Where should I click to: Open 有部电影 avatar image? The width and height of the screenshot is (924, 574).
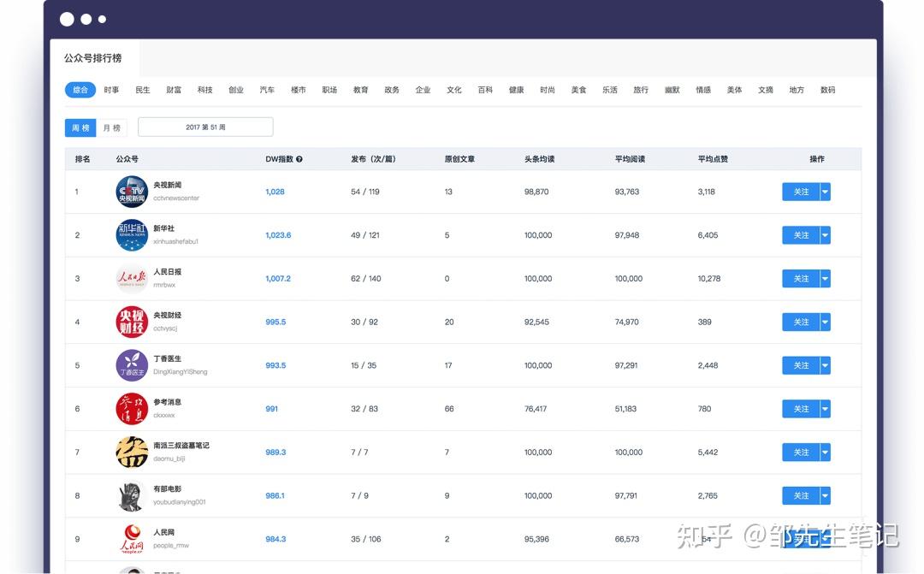coord(132,495)
